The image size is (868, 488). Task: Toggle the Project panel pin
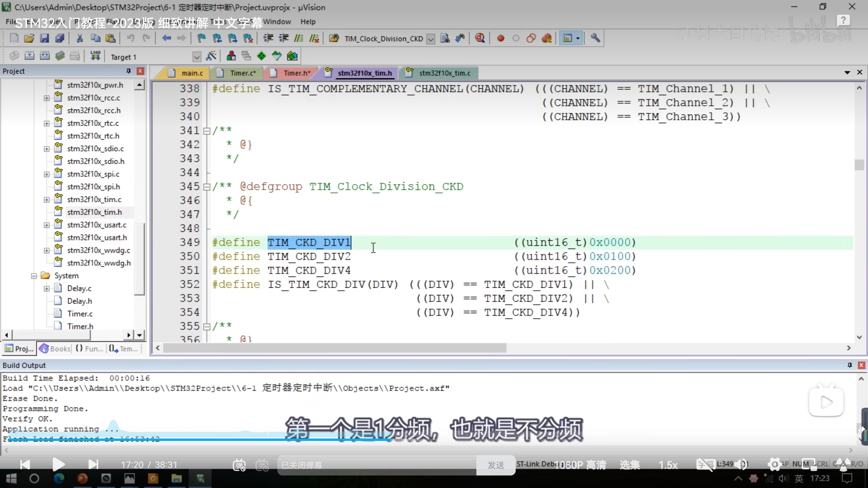[x=129, y=71]
